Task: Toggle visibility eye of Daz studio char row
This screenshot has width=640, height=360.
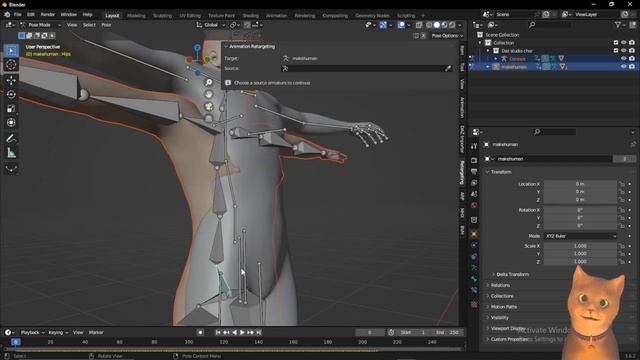Action: pyautogui.click(x=624, y=51)
